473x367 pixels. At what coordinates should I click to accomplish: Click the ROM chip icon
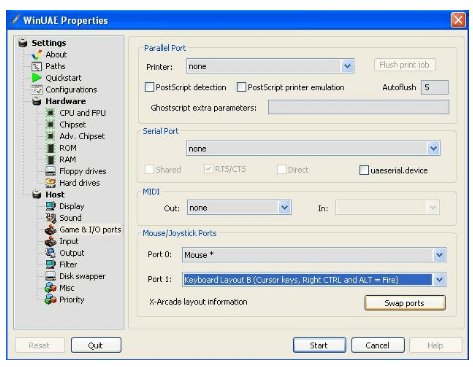[x=50, y=148]
